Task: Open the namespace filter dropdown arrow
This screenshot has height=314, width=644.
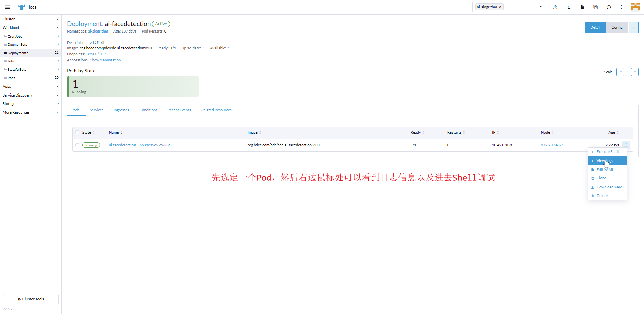Action: [541, 7]
